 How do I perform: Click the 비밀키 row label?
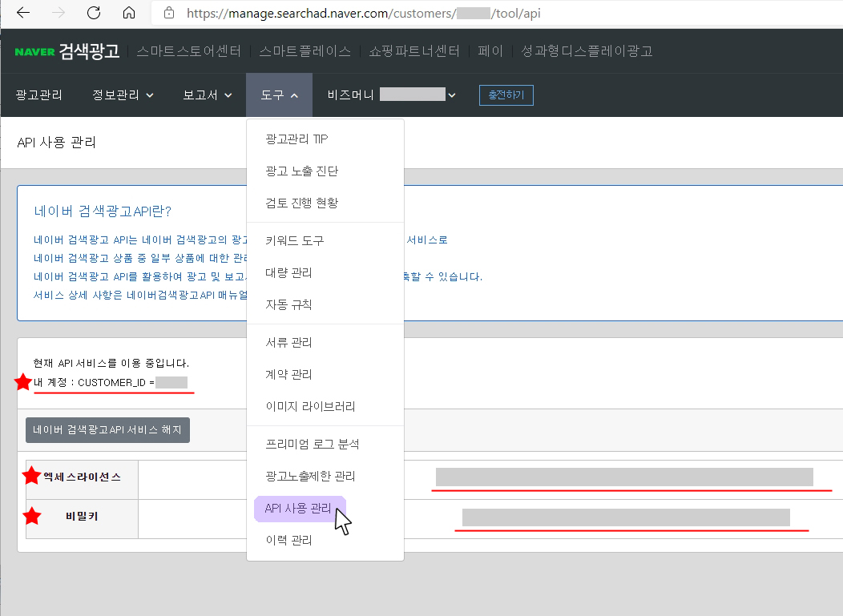(x=83, y=517)
